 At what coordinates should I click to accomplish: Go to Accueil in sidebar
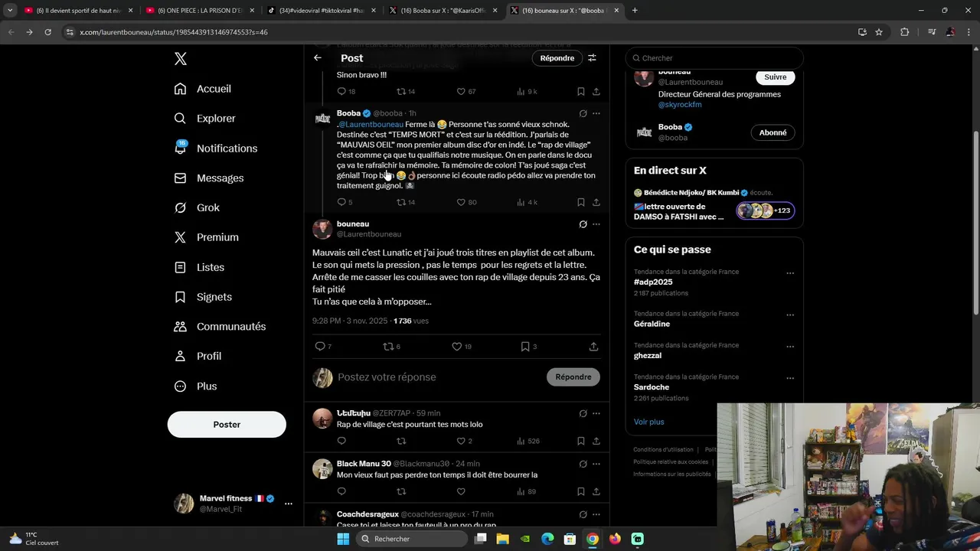click(203, 89)
